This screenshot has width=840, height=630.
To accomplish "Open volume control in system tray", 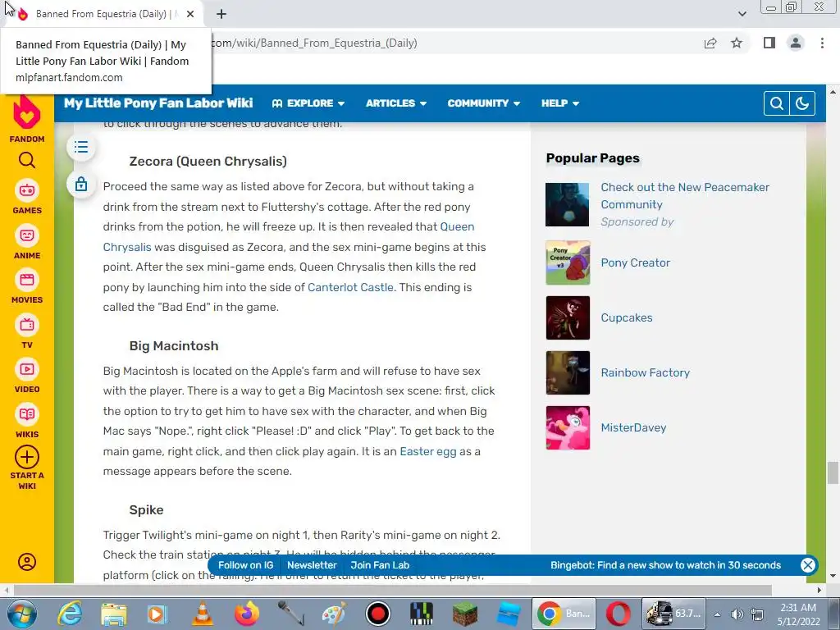I will pos(737,614).
